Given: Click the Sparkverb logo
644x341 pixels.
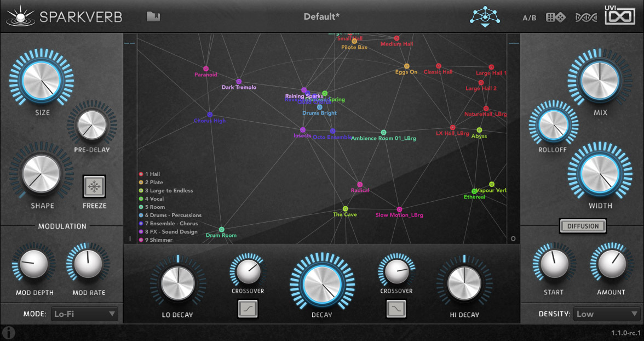Looking at the screenshot, I should click(x=64, y=16).
